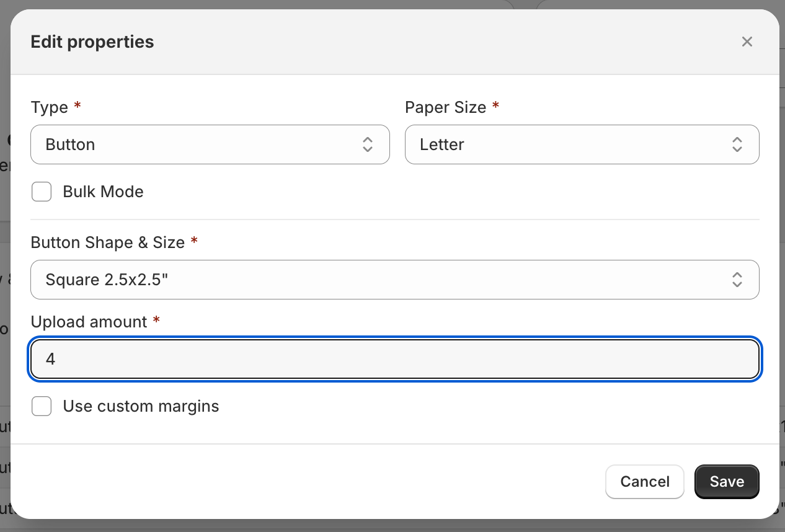Expand the Button Shape & Size dropdown
Viewport: 785px width, 532px height.
click(x=384, y=280)
